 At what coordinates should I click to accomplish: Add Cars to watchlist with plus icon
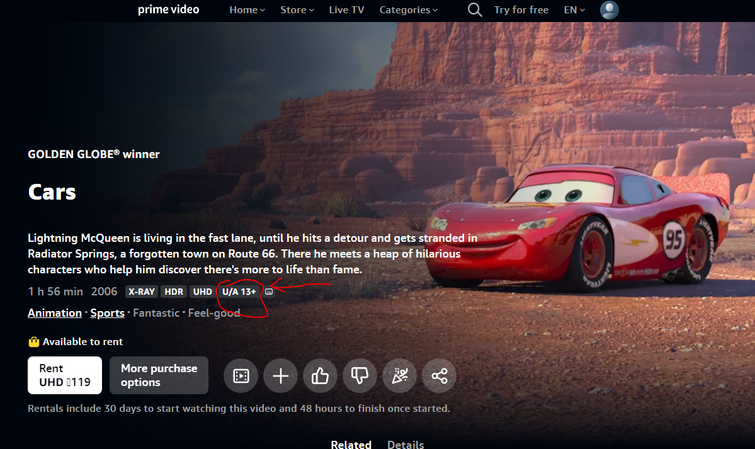pyautogui.click(x=281, y=376)
